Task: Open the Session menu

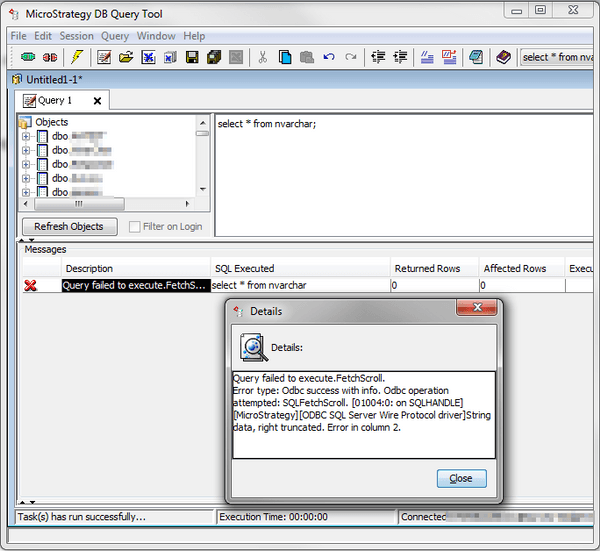Action: (77, 36)
